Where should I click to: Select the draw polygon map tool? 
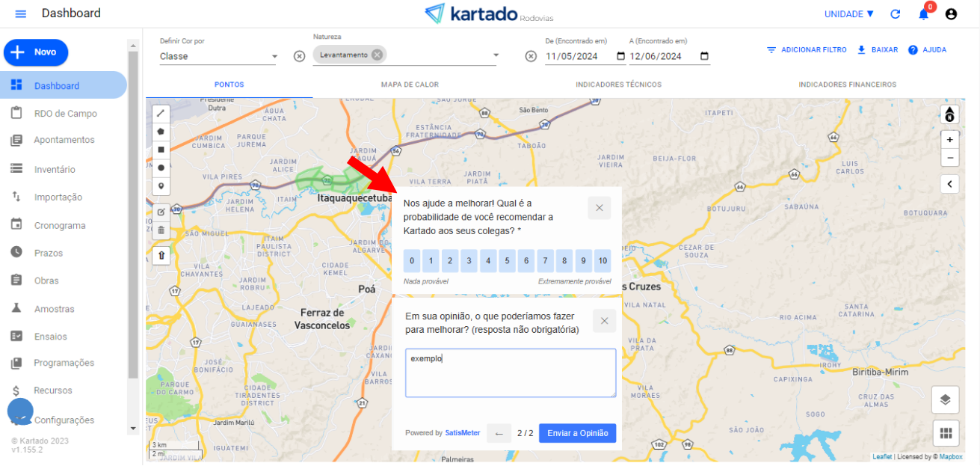coord(161,132)
